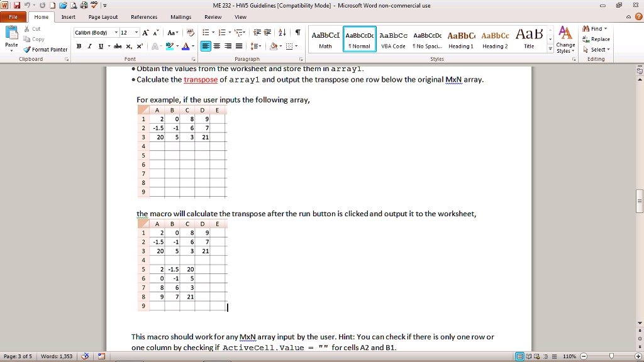Run Spelling and Grammar check icon
The image size is (644, 362).
[x=94, y=5]
